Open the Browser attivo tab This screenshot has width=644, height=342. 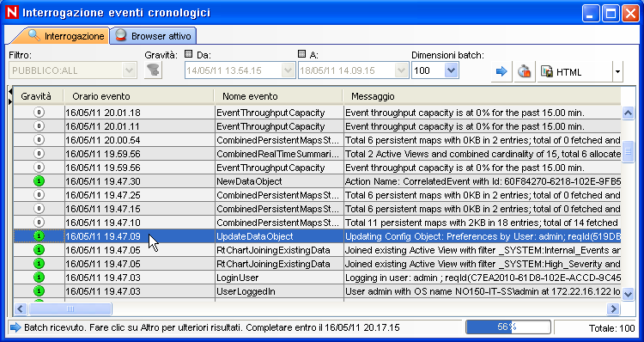pos(154,36)
